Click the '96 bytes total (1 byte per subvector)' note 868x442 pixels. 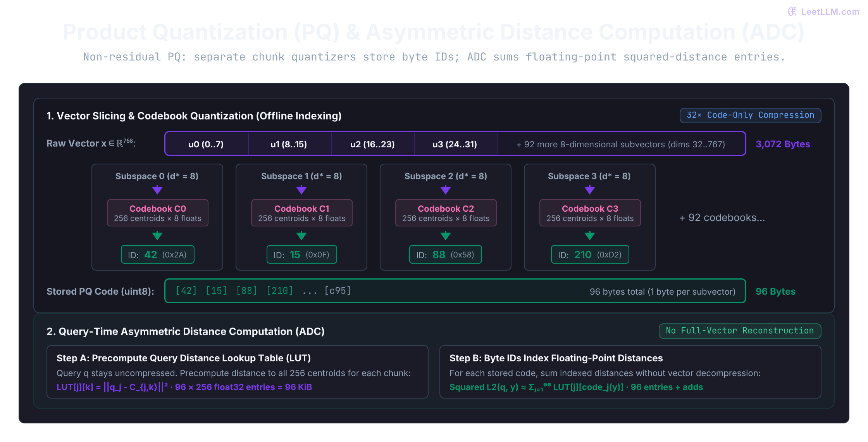(x=663, y=292)
